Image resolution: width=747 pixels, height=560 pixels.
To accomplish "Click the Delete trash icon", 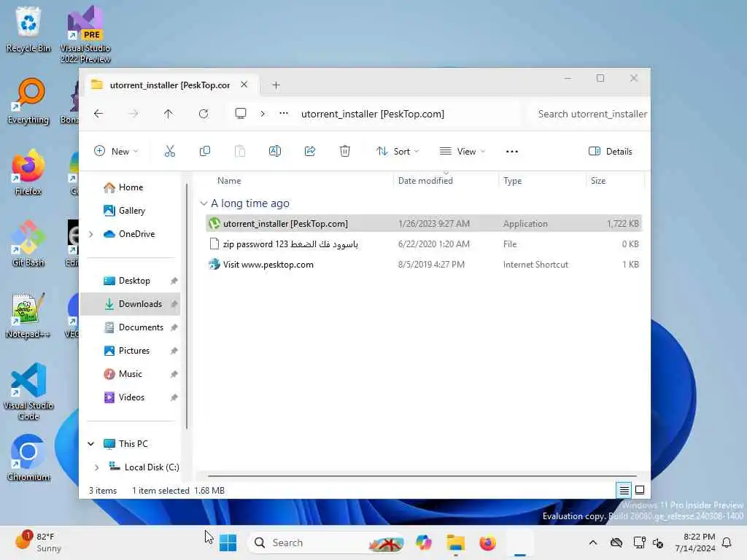I will point(345,152).
